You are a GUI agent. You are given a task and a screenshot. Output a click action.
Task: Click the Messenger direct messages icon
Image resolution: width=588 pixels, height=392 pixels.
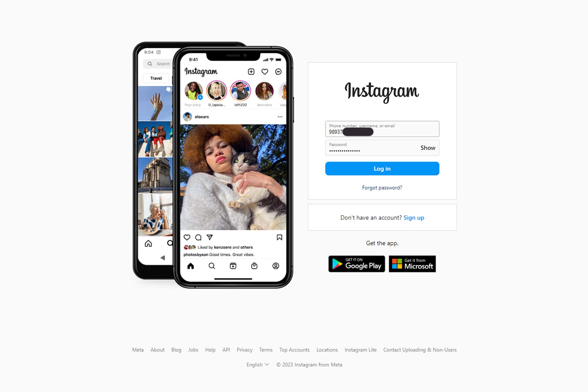coord(279,72)
